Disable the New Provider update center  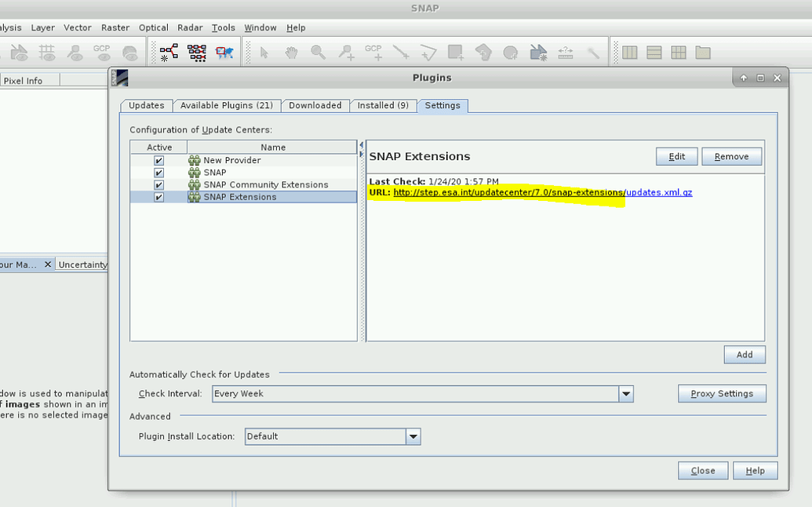click(158, 159)
